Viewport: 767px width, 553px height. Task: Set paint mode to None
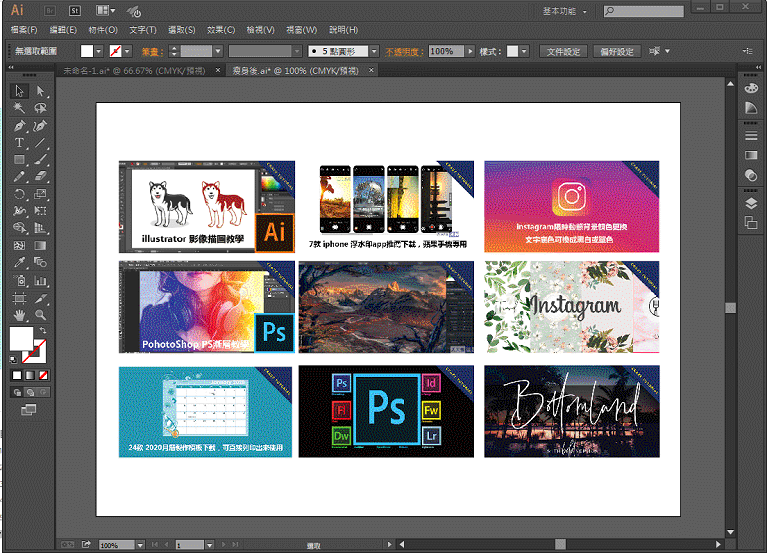point(44,375)
